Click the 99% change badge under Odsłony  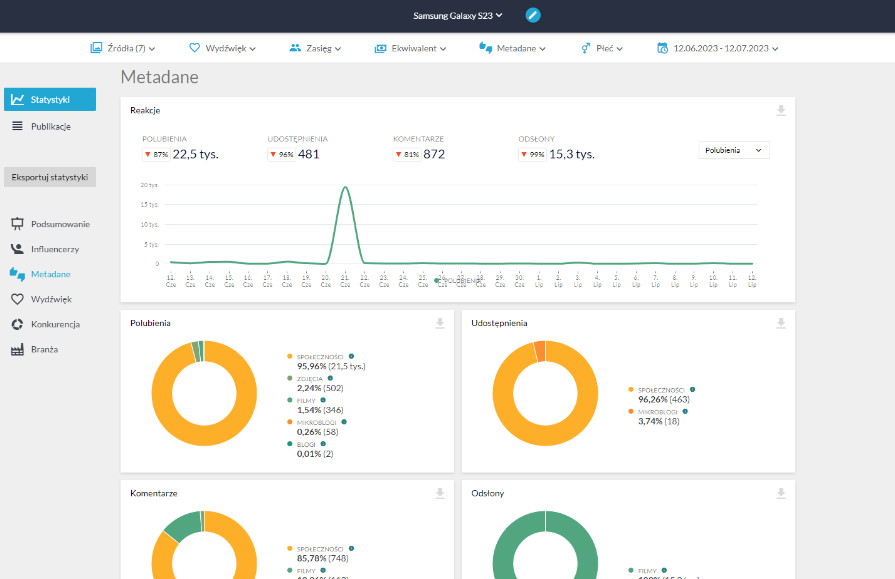point(533,154)
